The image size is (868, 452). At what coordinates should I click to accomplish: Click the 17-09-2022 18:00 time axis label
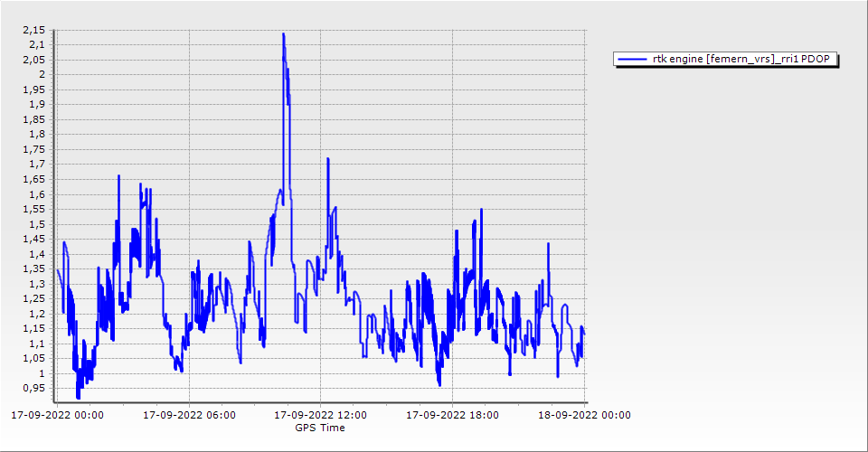pos(452,416)
